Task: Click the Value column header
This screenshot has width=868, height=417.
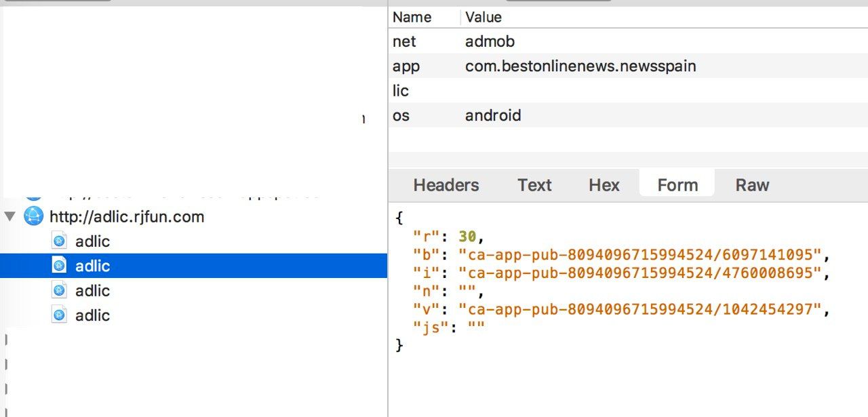Action: (484, 17)
